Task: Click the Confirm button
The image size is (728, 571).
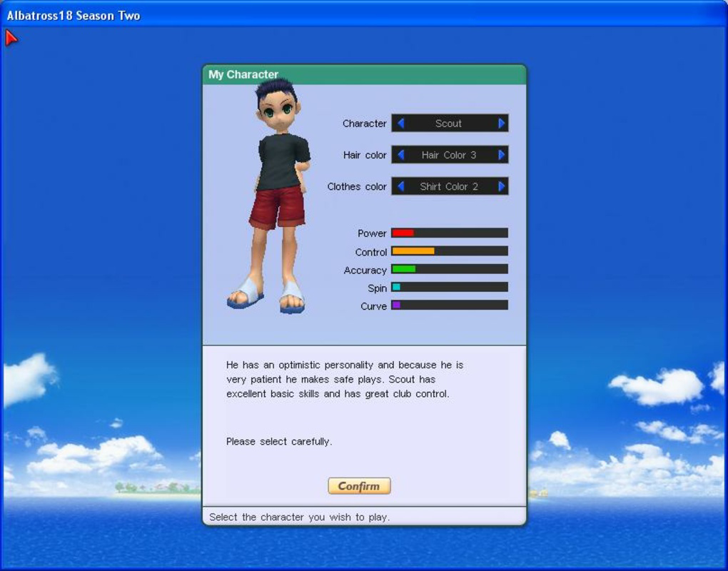Action: point(359,486)
